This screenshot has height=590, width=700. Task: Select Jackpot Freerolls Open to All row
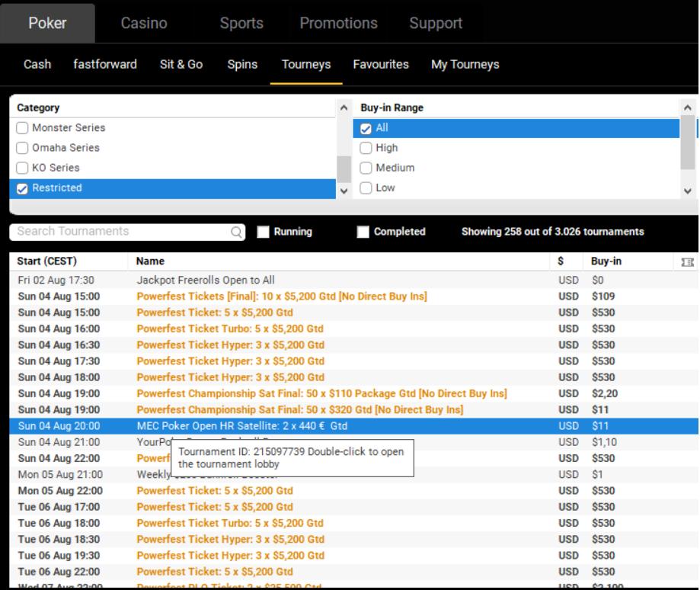point(353,281)
